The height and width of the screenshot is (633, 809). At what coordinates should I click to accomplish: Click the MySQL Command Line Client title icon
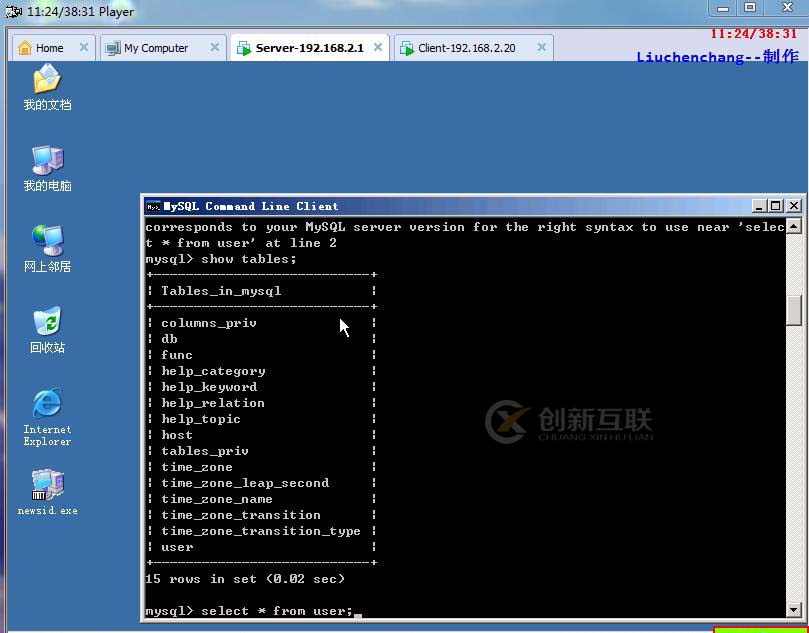click(153, 206)
